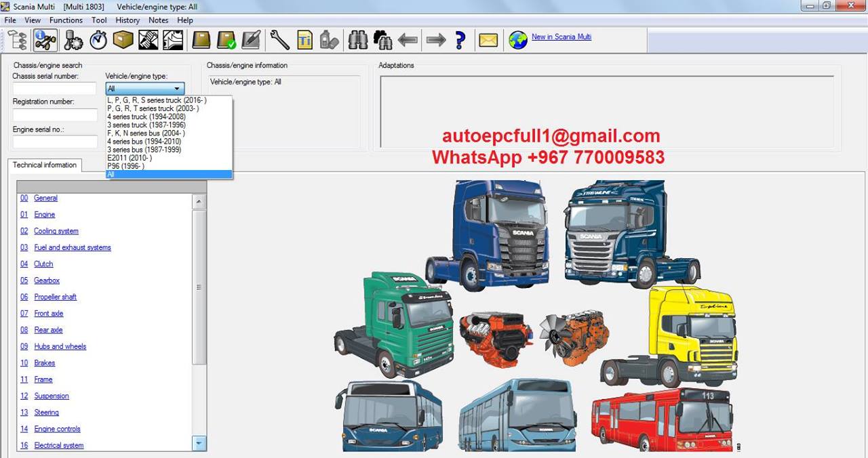
Task: Open the tree structure toolbar icon
Action: [17, 40]
